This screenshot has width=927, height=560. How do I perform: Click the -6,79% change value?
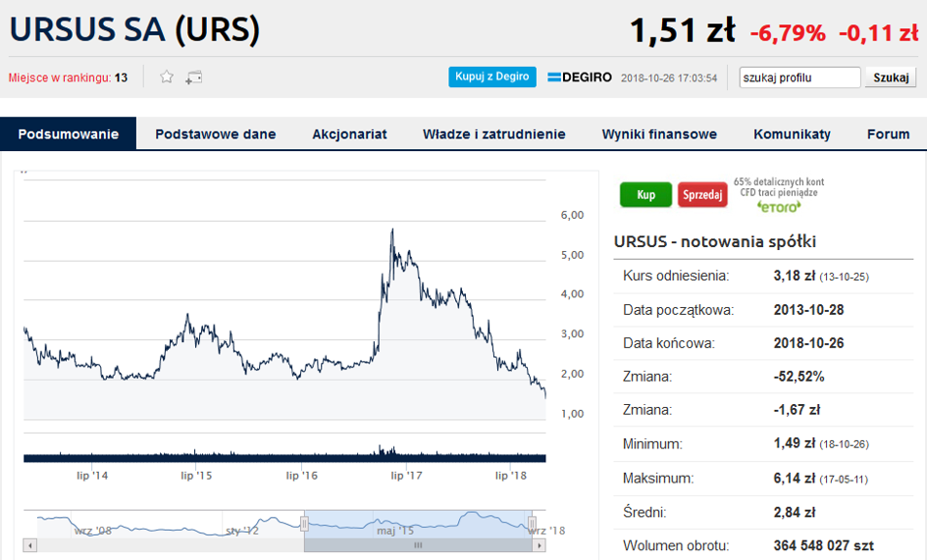point(788,33)
